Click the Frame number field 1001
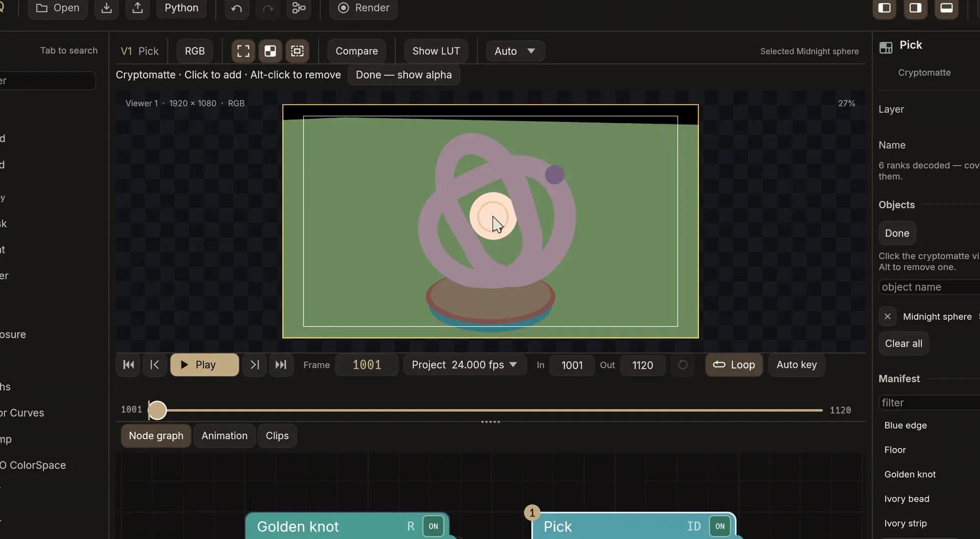 (367, 365)
